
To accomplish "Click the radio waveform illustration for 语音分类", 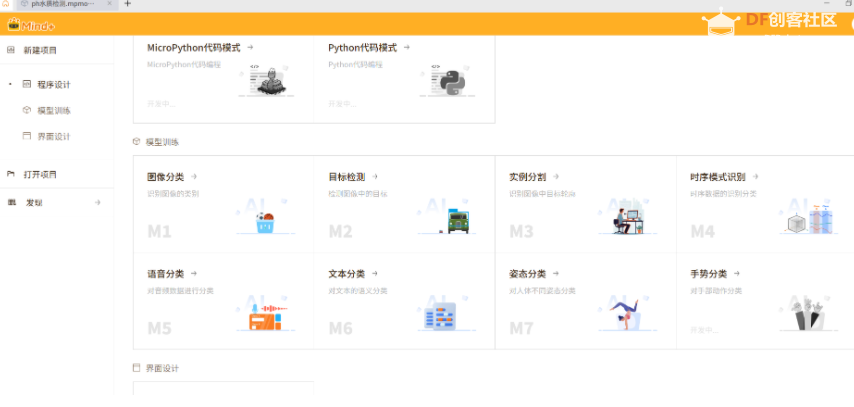I will pyautogui.click(x=266, y=318).
